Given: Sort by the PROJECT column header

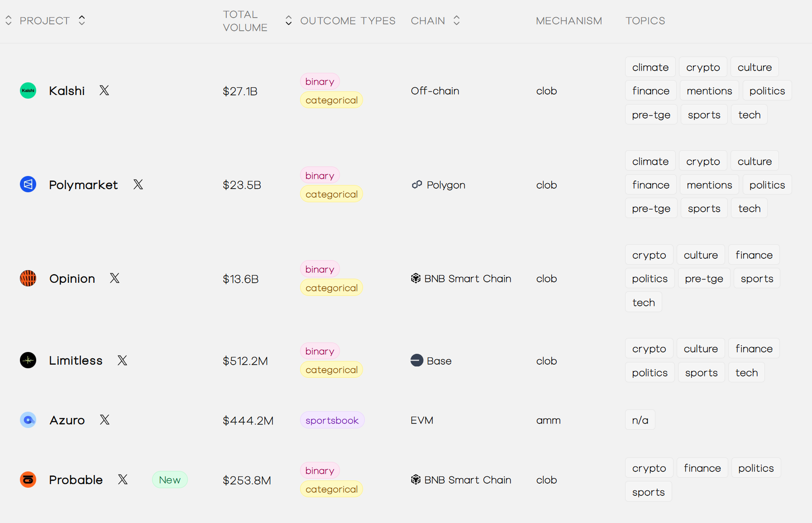Looking at the screenshot, I should (x=44, y=21).
